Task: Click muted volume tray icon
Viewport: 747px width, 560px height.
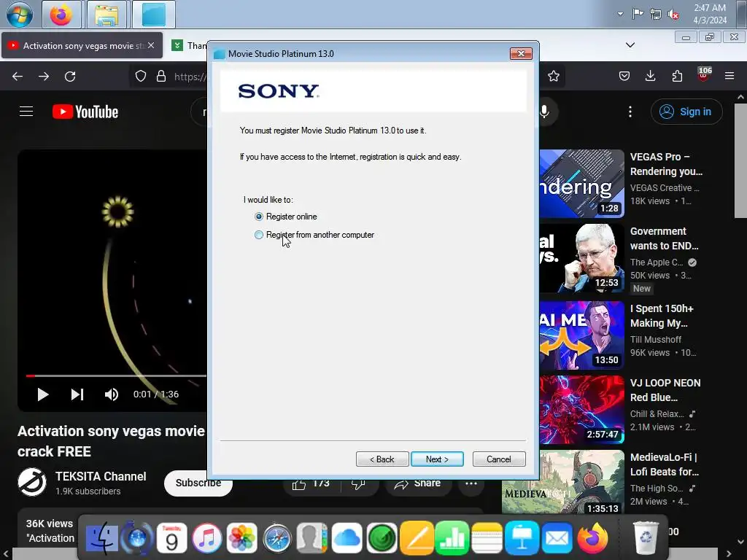Action: (673, 15)
